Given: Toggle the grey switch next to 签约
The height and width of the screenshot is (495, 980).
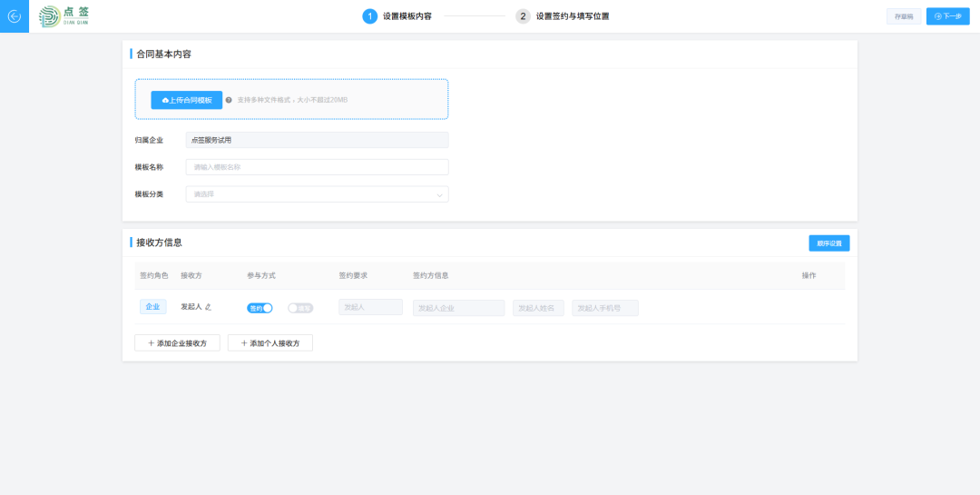Looking at the screenshot, I should coord(299,308).
